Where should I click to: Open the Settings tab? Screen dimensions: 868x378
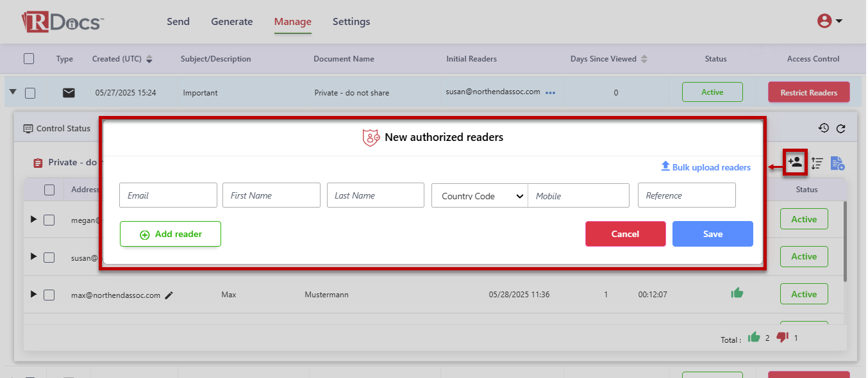[351, 22]
